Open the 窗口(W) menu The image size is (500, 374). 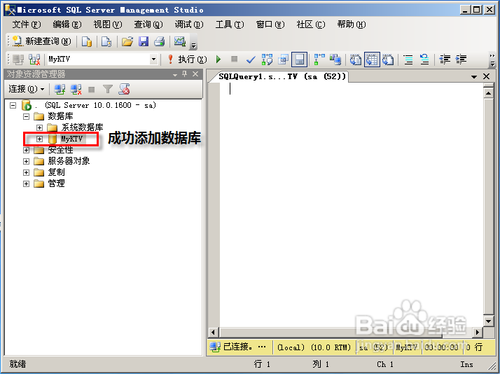click(x=270, y=25)
